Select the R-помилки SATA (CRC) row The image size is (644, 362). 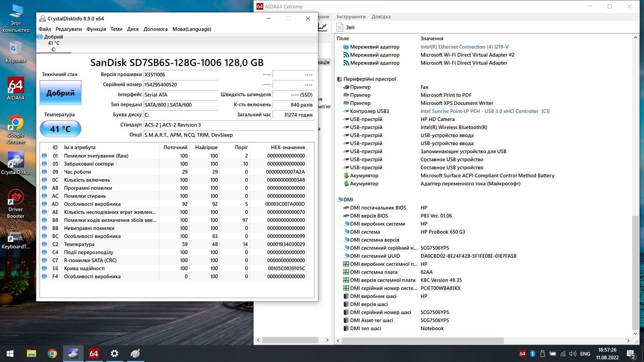pyautogui.click(x=173, y=260)
